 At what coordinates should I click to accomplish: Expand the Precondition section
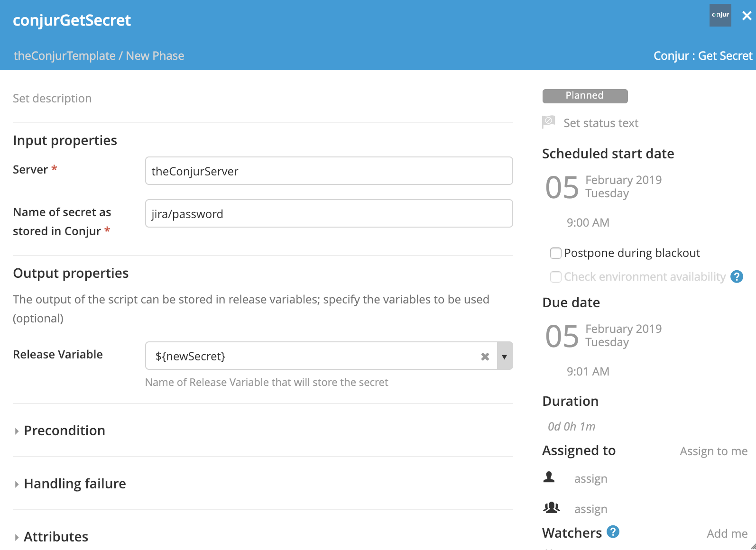[x=59, y=431]
